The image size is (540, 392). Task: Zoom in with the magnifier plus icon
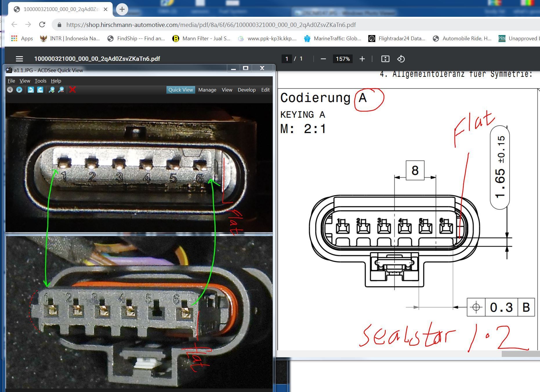(x=52, y=90)
